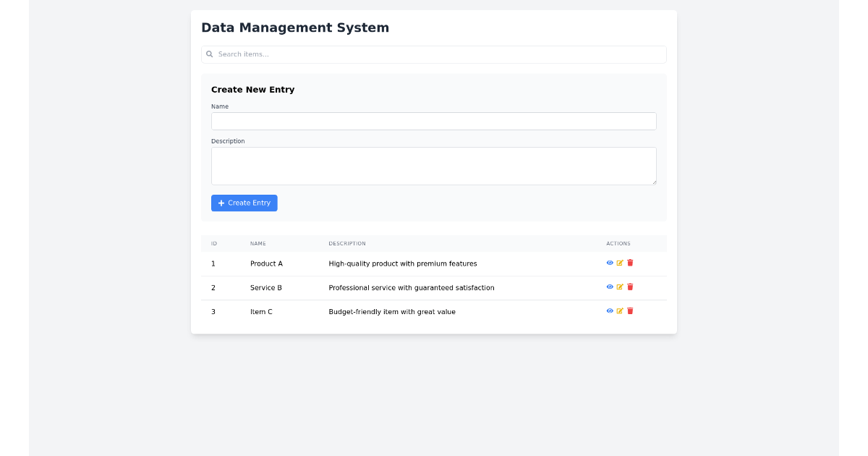Click into the Name input field

pyautogui.click(x=434, y=121)
